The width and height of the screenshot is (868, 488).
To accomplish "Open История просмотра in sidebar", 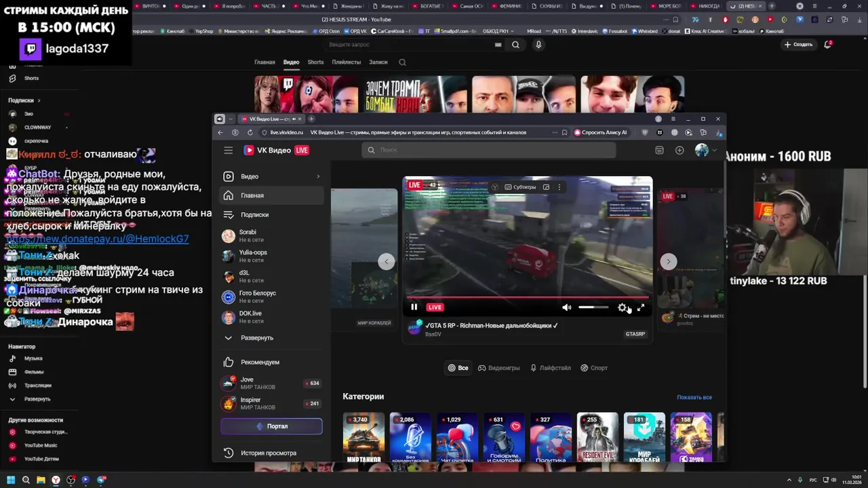I will (271, 453).
